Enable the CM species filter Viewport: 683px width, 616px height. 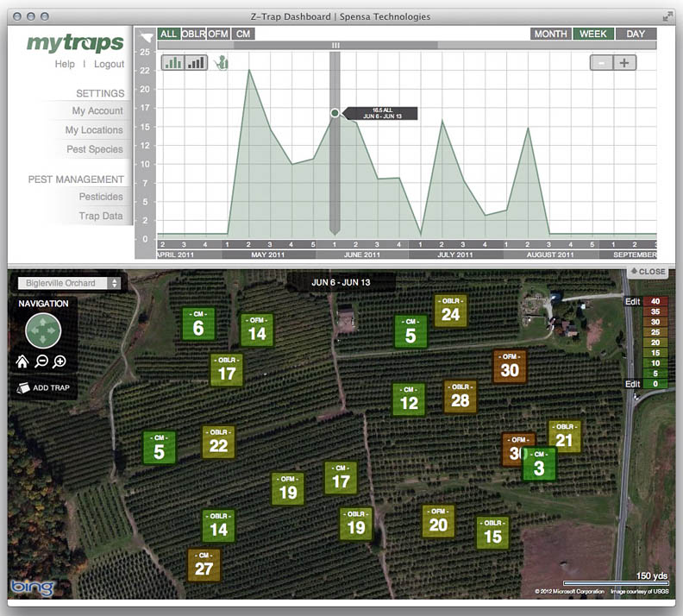click(x=243, y=34)
